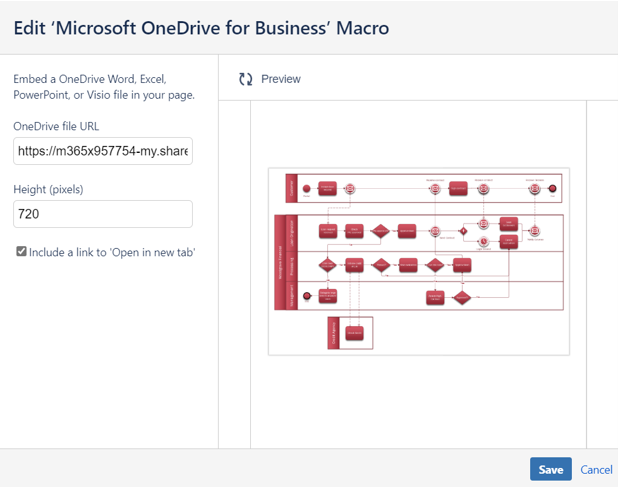Viewport: 618px width, 487px height.
Task: Select the diamond gateway in Management lane
Action: pyautogui.click(x=462, y=297)
